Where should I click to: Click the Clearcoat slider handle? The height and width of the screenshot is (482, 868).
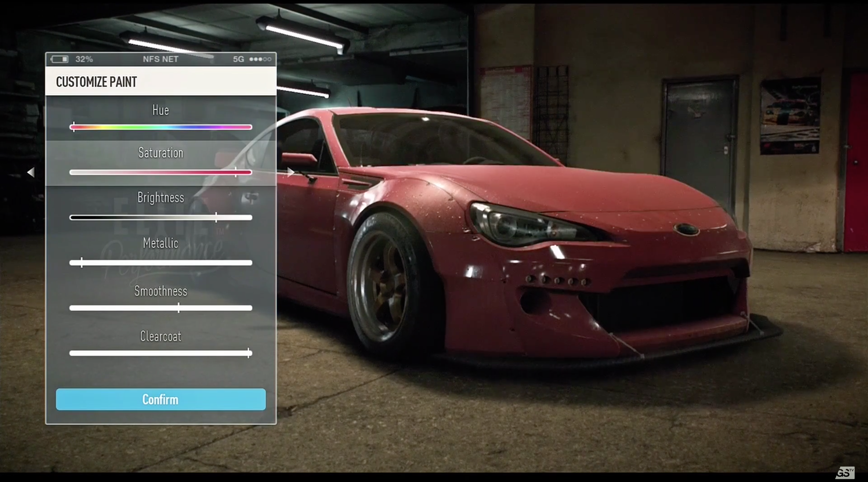click(248, 353)
